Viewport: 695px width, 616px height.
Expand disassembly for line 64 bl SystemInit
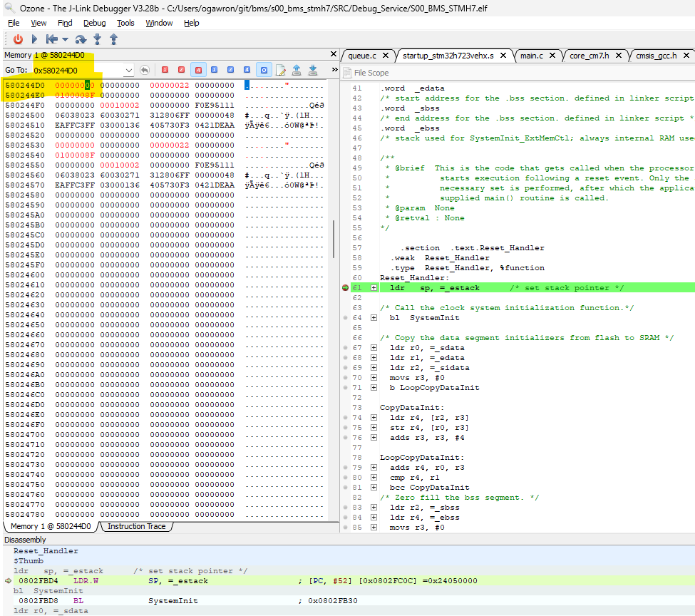[374, 318]
